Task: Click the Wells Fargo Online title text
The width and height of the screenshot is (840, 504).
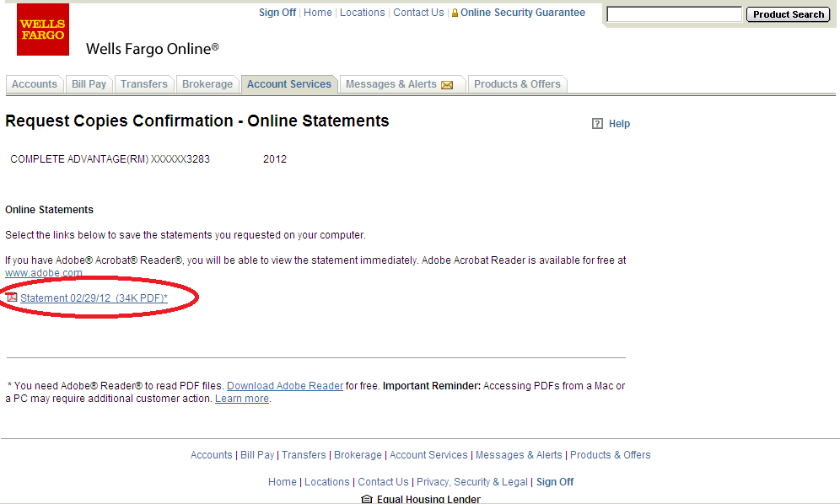Action: 153,49
